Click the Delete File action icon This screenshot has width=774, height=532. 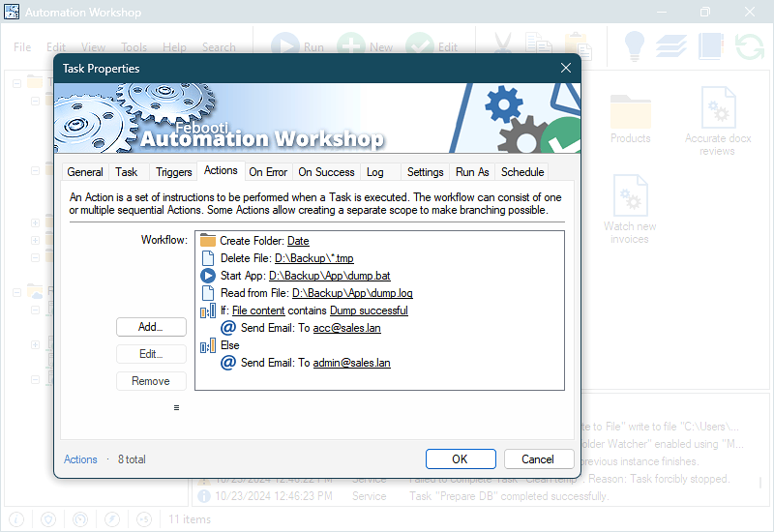coord(208,258)
